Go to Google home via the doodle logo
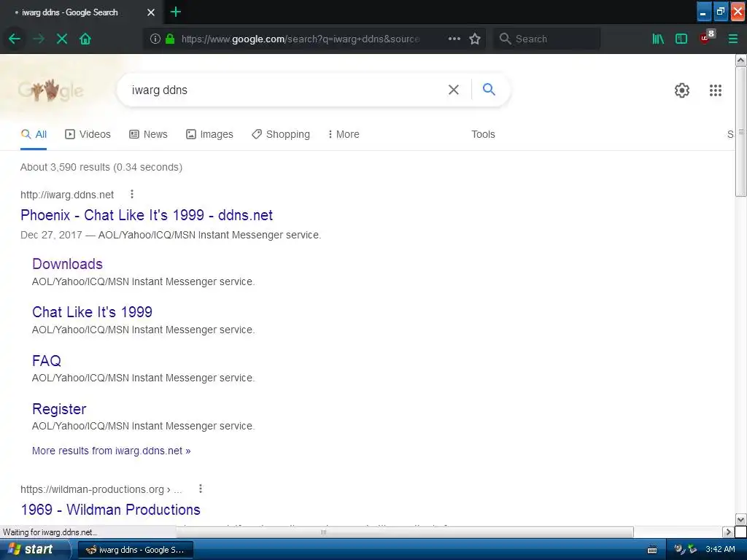The height and width of the screenshot is (560, 747). 51,90
